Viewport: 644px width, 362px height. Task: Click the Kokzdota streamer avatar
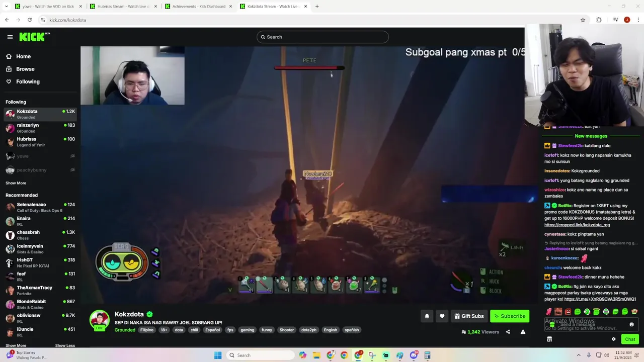click(x=99, y=320)
